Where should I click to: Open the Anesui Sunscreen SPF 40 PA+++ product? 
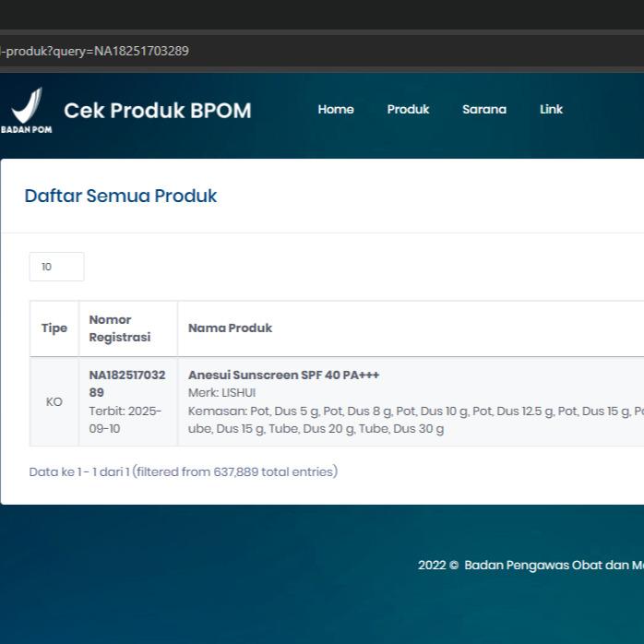(283, 376)
